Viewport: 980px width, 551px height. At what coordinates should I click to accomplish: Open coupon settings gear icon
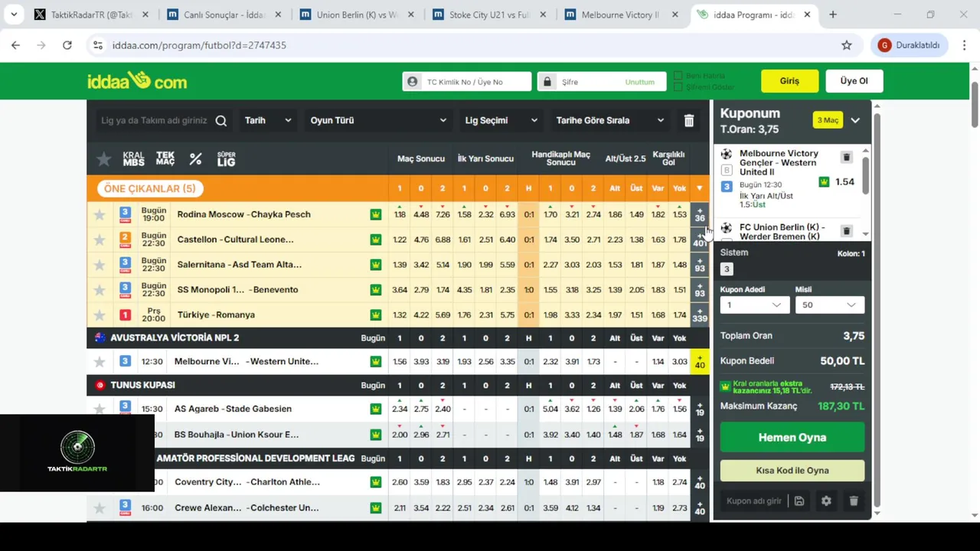[826, 500]
